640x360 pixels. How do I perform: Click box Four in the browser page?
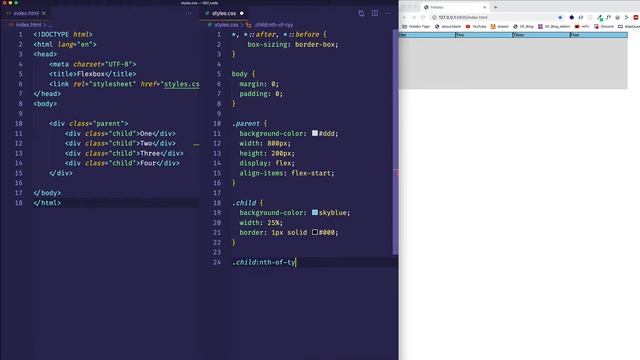pyautogui.click(x=599, y=35)
